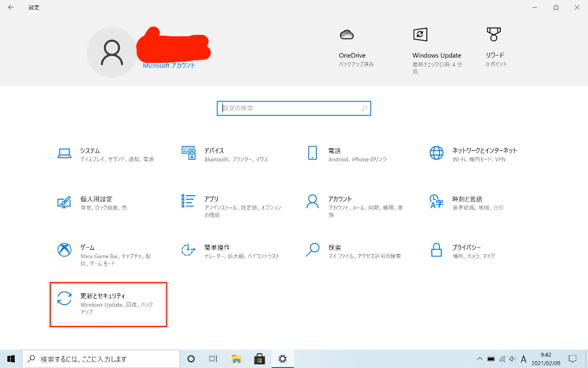Screen dimensions: 588x368
Task: Click the volume speaker tray icon
Action: click(x=513, y=359)
